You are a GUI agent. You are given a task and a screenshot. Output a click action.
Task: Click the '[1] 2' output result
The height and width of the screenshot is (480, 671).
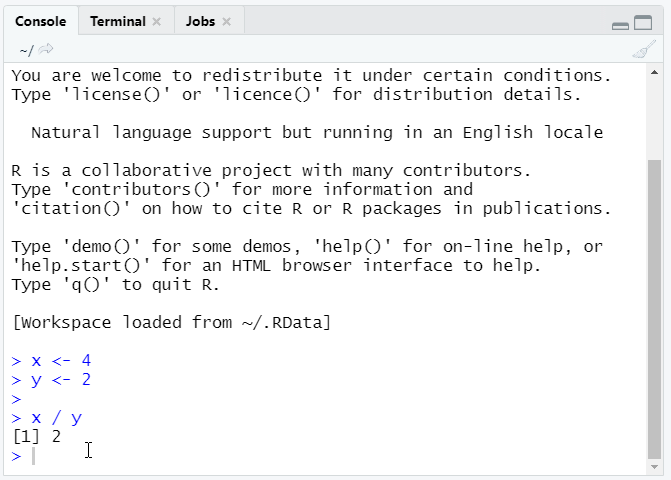pos(36,437)
